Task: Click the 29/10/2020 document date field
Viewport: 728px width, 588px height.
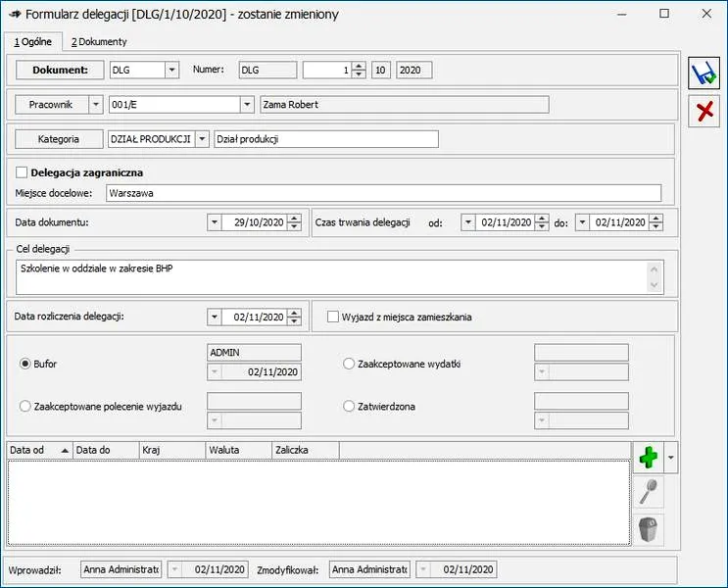Action: [x=255, y=222]
